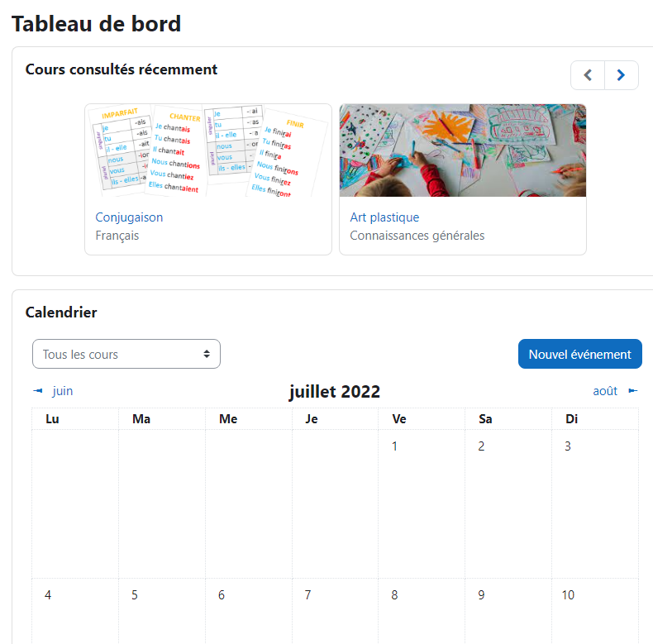
Task: Select day 1 in the calendar
Action: click(394, 446)
